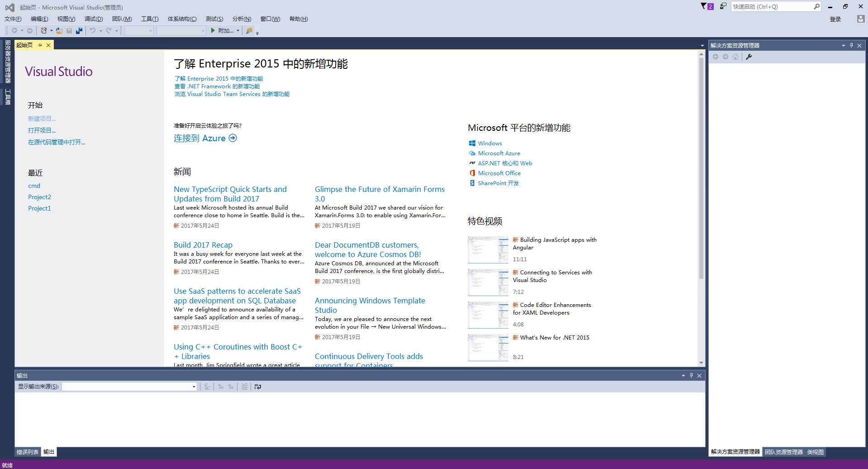The image size is (868, 469).
Task: Click Go to Previous Message icon in Output toolbar
Action: (221, 387)
